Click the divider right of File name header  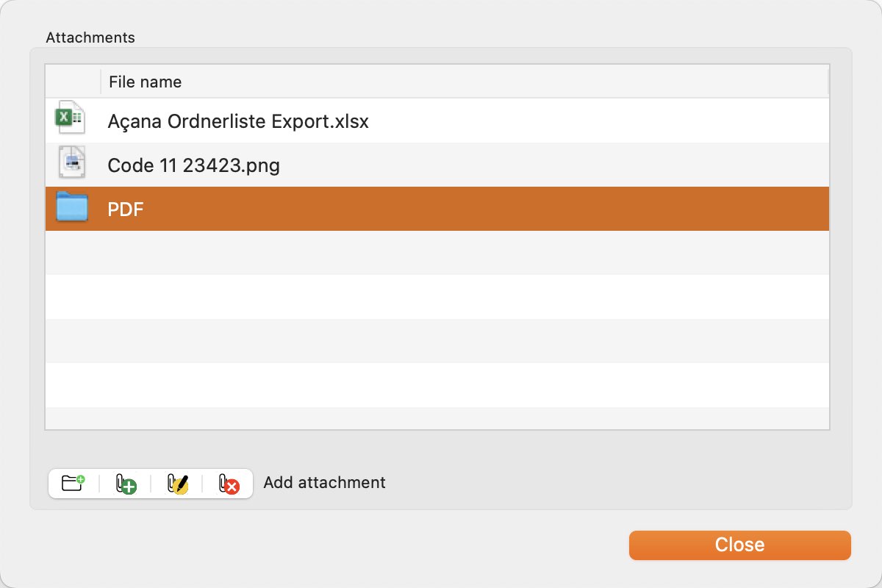click(x=828, y=82)
